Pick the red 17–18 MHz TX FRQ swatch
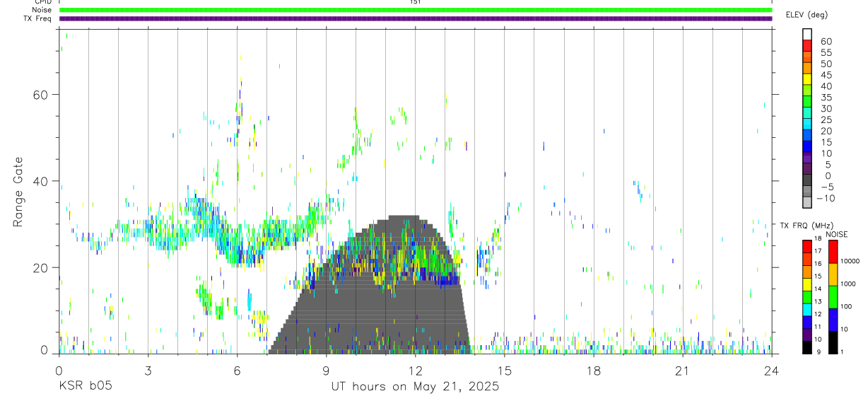The image size is (868, 401). point(807,246)
